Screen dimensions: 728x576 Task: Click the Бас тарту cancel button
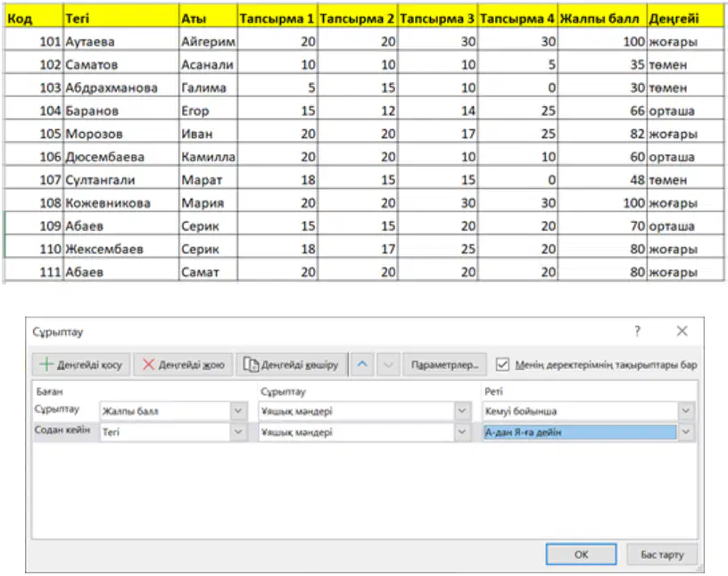(662, 555)
